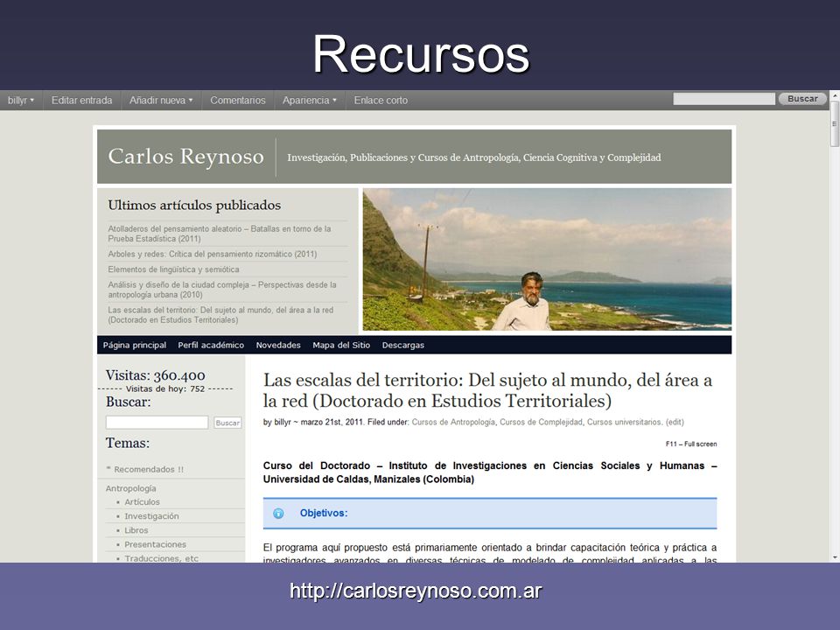The height and width of the screenshot is (630, 840).
Task: Expand the Apariencia dropdown
Action: click(x=309, y=100)
